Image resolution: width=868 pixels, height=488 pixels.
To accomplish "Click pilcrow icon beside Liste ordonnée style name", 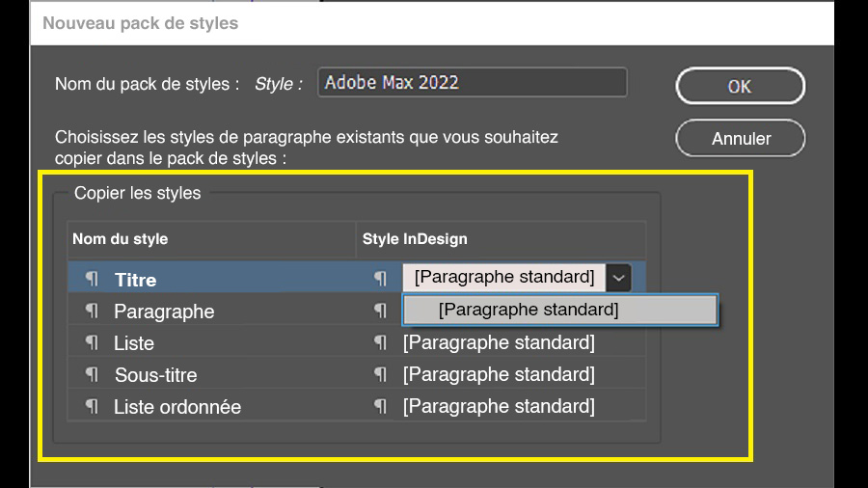I will [92, 406].
